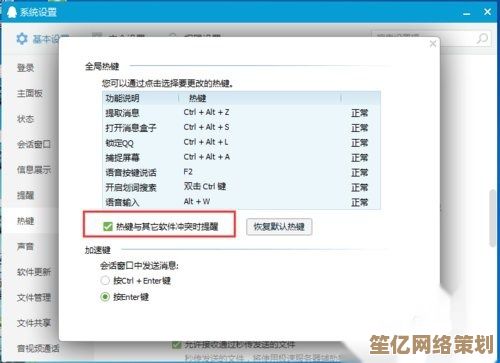Click the Ctrl + Alt + A hotkey cell

[207, 157]
